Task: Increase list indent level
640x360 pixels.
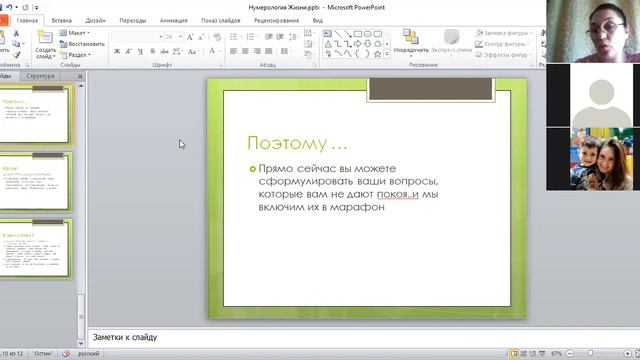Action: tap(280, 37)
